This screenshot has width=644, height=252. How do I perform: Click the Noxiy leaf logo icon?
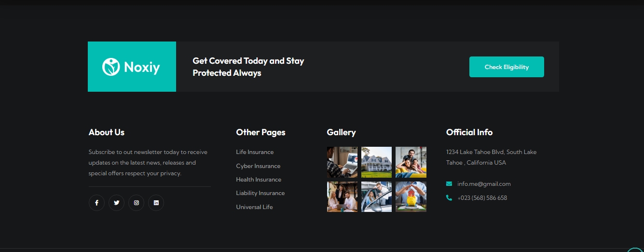click(111, 67)
